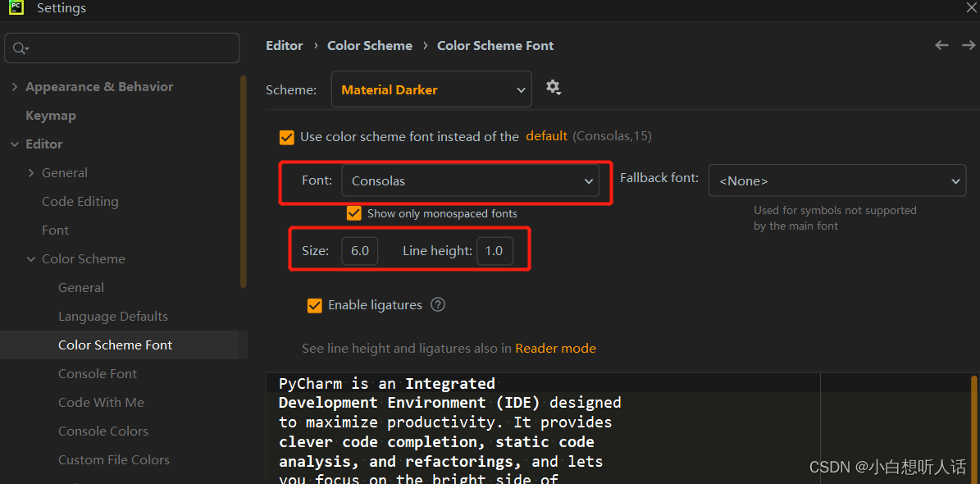Open the Keymap settings page
The width and height of the screenshot is (980, 484).
pyautogui.click(x=51, y=116)
